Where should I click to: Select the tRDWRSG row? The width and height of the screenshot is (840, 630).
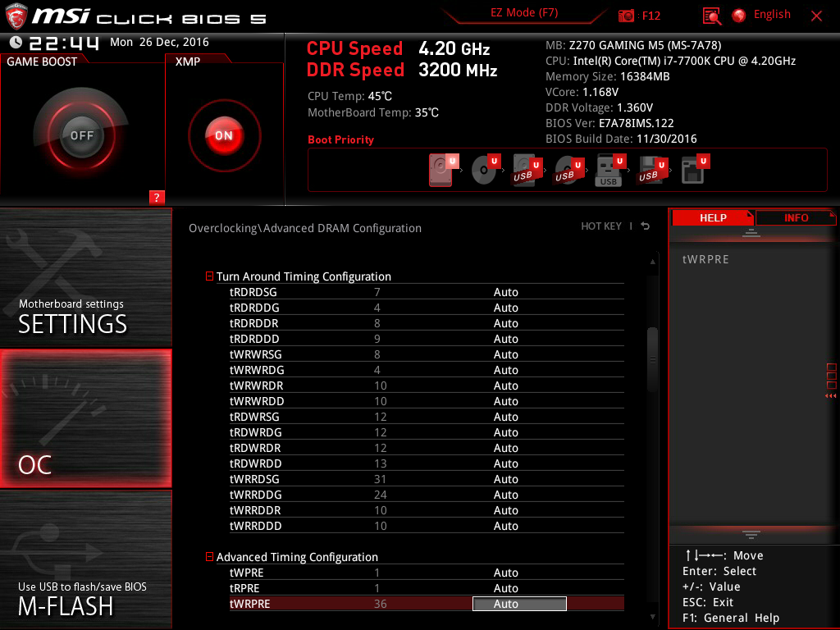(x=427, y=416)
